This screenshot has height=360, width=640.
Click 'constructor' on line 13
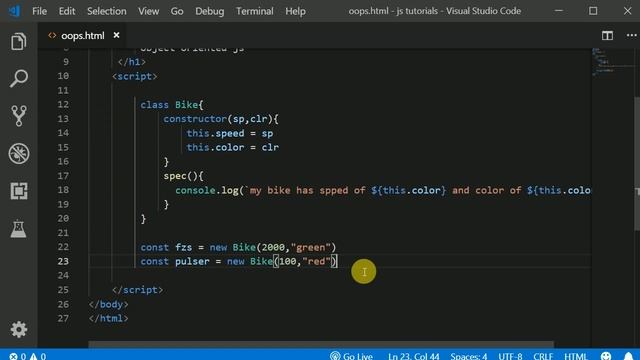(195, 119)
